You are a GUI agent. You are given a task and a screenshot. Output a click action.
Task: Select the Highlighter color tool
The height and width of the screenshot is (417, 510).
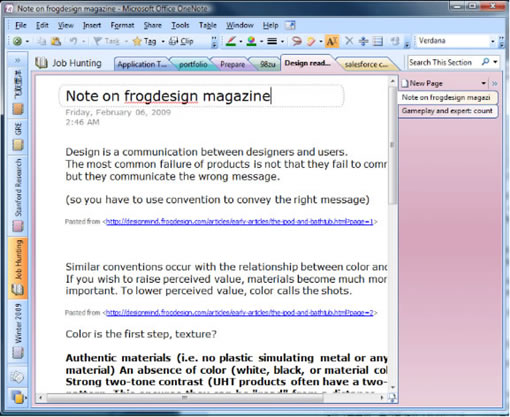point(252,41)
